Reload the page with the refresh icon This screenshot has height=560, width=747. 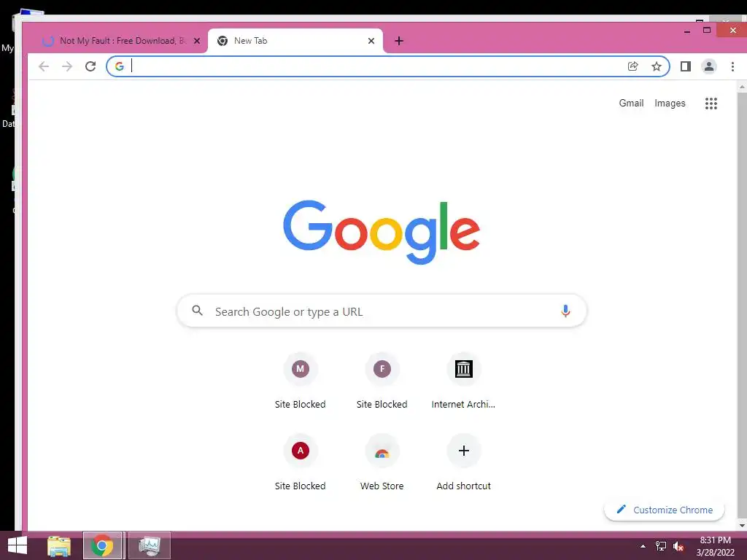[90, 66]
